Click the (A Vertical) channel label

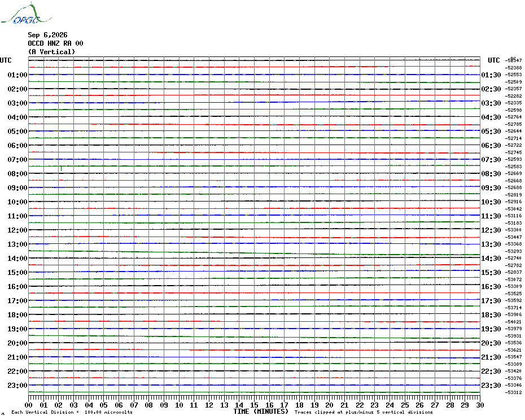click(51, 52)
